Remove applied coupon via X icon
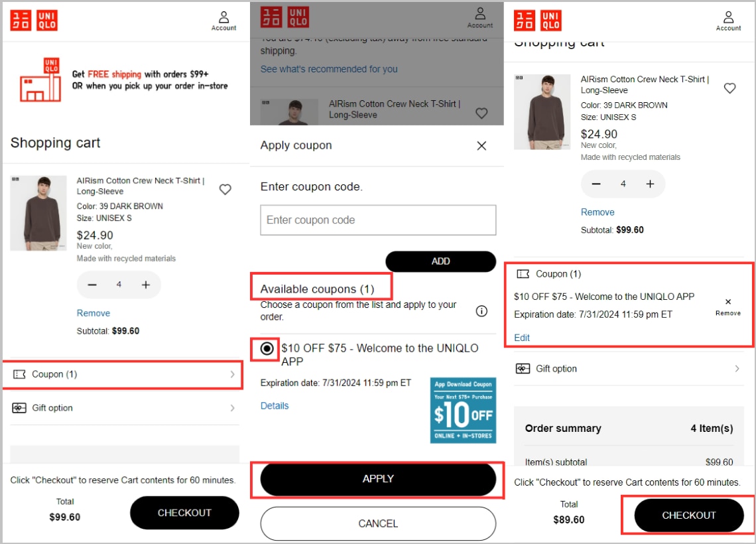756x544 pixels. pyautogui.click(x=728, y=302)
